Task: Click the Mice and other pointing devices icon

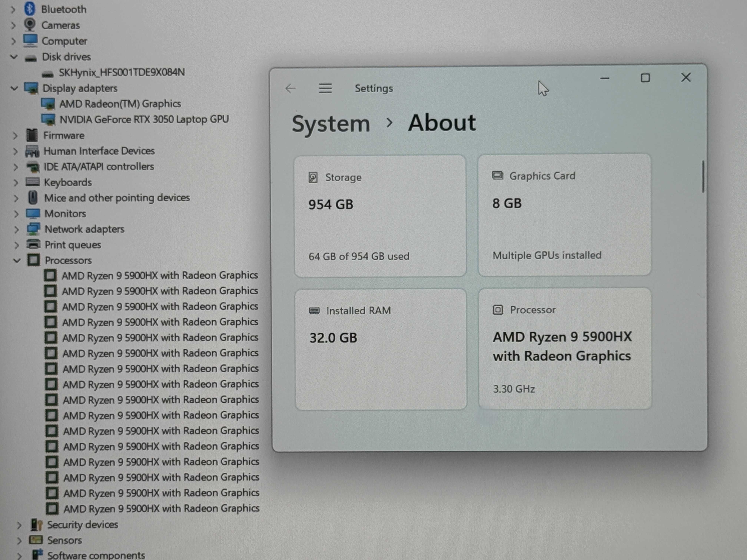Action: point(33,197)
